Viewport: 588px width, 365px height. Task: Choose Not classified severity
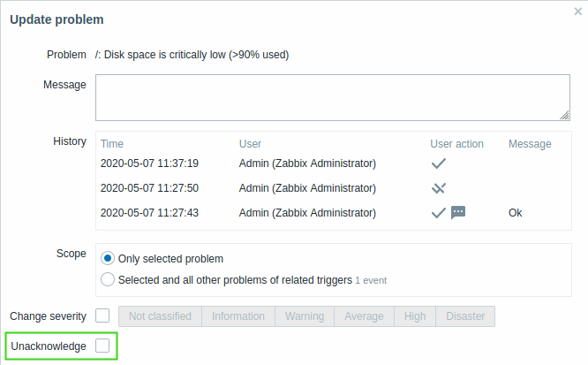(x=160, y=316)
